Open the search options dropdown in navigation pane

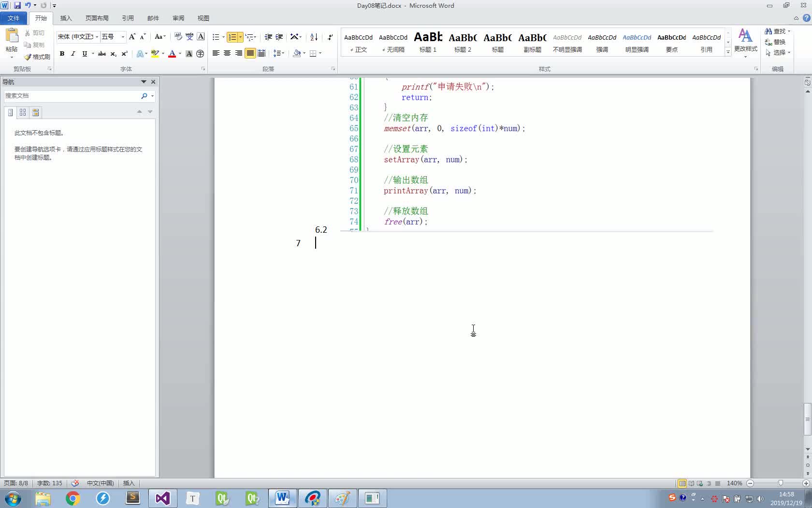[152, 96]
